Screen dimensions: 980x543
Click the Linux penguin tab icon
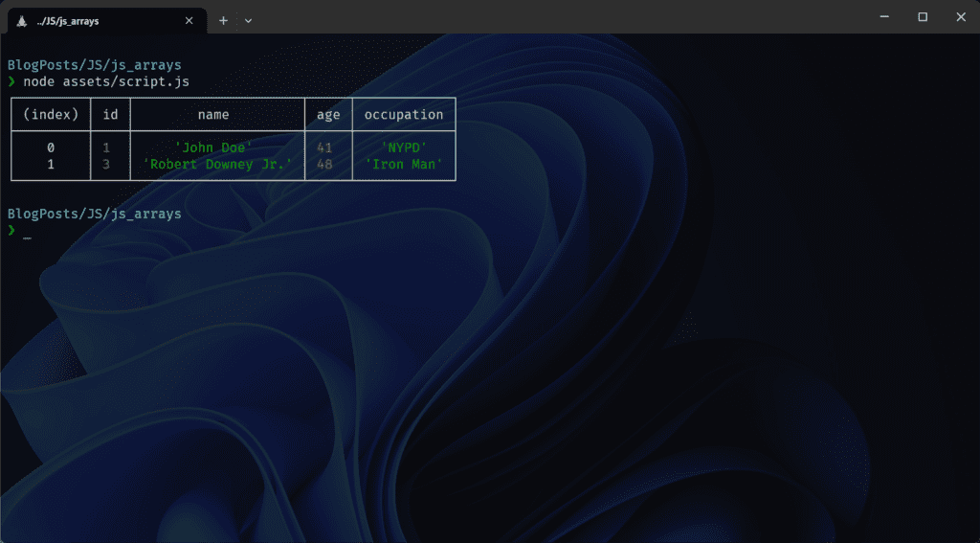(21, 21)
